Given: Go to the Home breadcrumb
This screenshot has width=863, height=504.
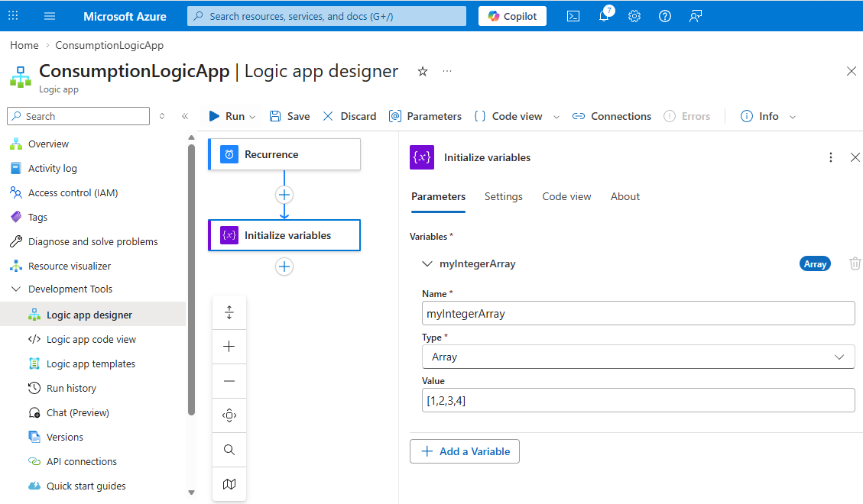Looking at the screenshot, I should [x=24, y=45].
